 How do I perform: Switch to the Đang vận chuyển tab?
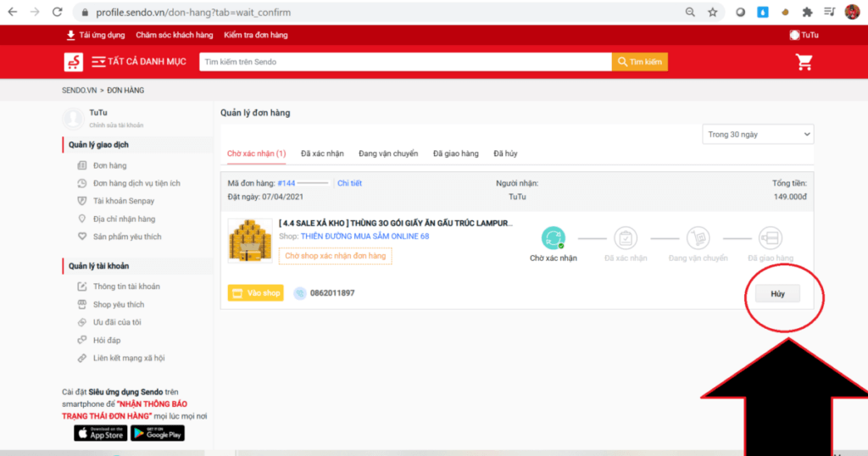(x=388, y=153)
